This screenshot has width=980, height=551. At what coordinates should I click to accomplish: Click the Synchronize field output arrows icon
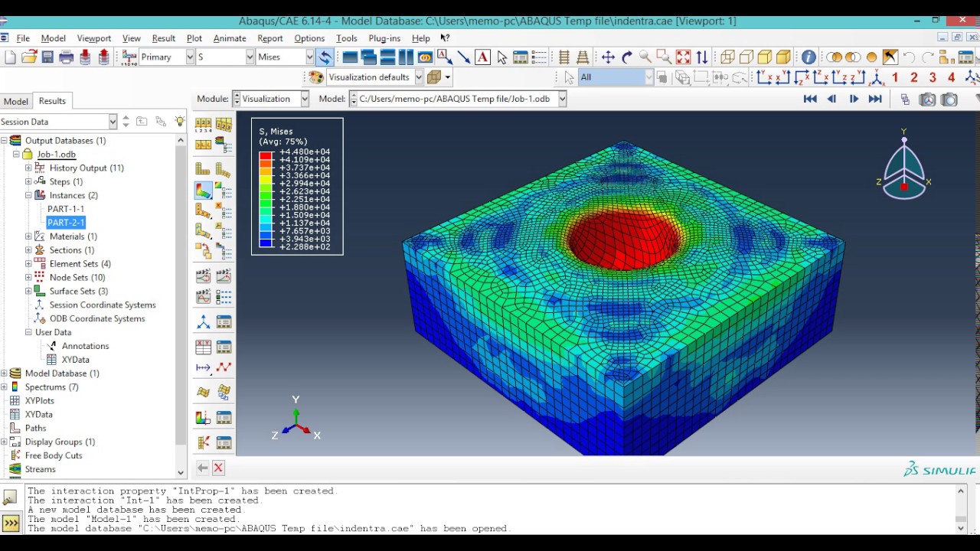(x=325, y=57)
